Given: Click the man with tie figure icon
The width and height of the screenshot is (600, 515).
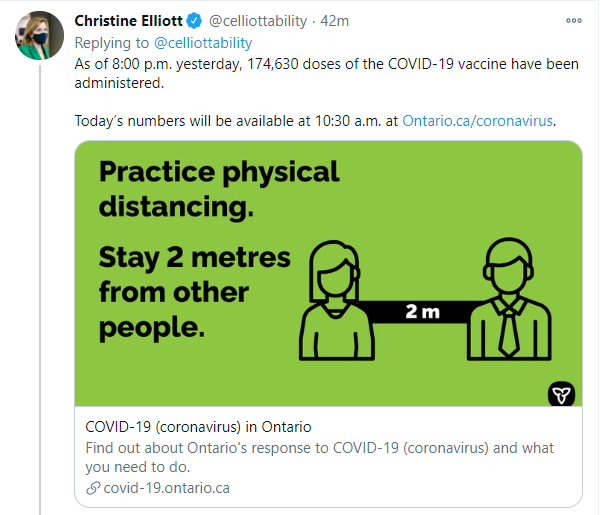Looking at the screenshot, I should pos(509,299).
